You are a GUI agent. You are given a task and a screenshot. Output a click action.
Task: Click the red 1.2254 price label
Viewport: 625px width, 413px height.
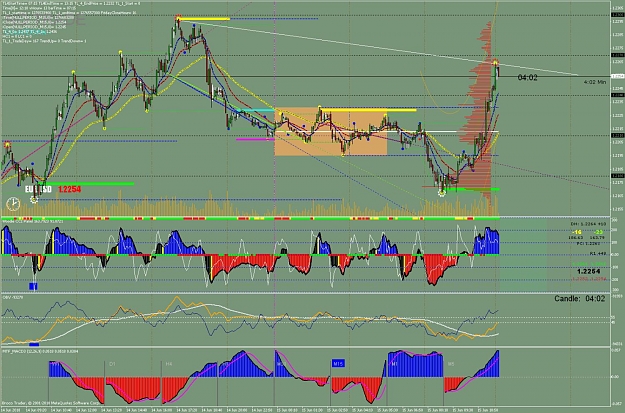pyautogui.click(x=69, y=189)
